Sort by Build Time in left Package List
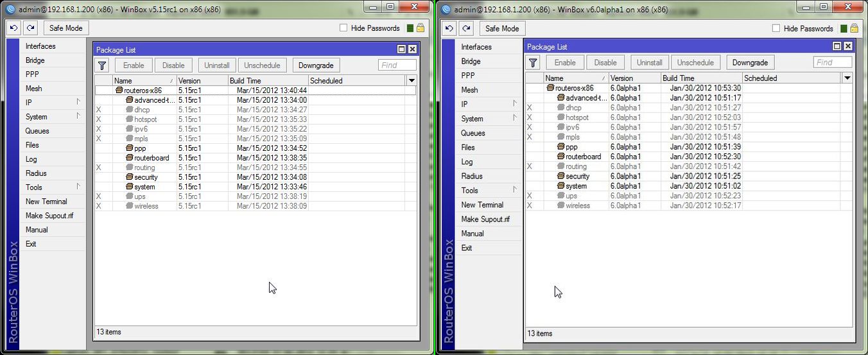The image size is (868, 355). tap(268, 81)
